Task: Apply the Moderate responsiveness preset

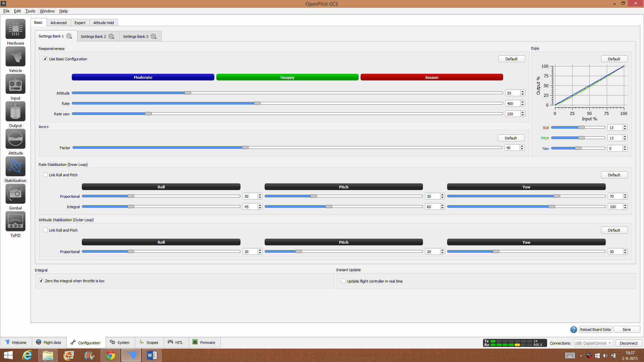Action: (x=143, y=77)
